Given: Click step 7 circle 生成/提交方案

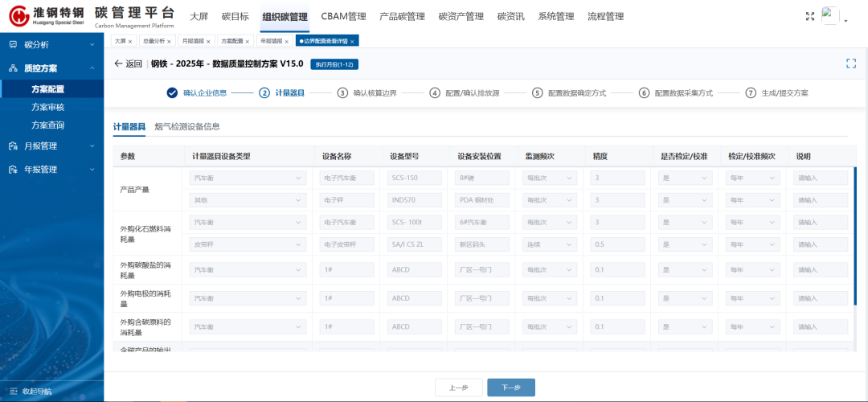Looking at the screenshot, I should (x=750, y=93).
